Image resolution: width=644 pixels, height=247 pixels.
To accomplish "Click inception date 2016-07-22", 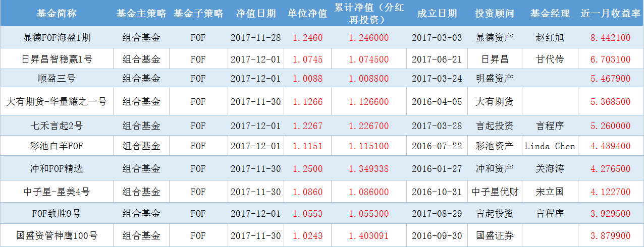I will coord(437,146).
